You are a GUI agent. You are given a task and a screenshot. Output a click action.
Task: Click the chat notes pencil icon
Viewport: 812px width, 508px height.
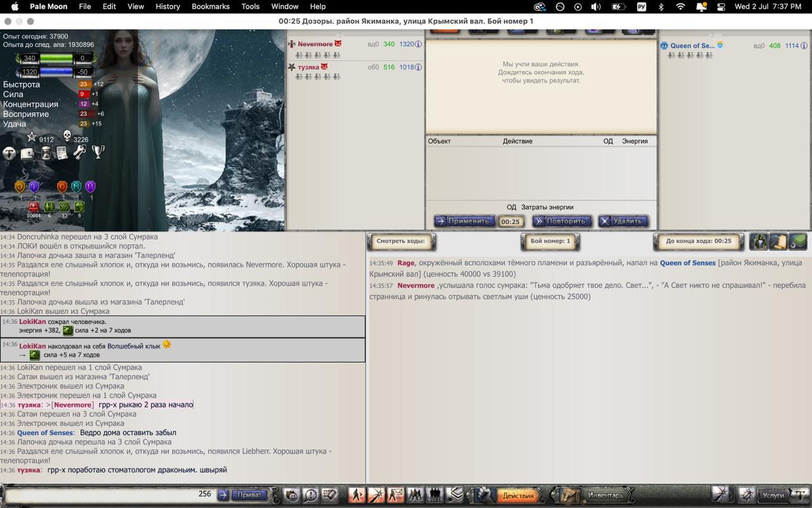point(329,495)
